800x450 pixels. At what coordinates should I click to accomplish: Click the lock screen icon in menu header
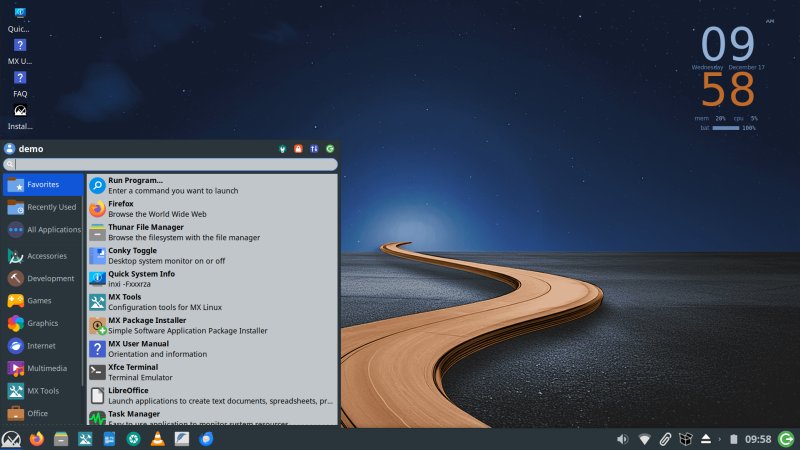[x=298, y=149]
